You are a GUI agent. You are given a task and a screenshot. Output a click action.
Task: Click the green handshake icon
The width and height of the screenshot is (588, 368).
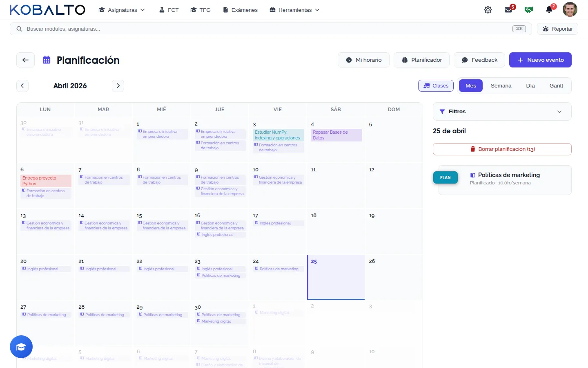pyautogui.click(x=529, y=10)
